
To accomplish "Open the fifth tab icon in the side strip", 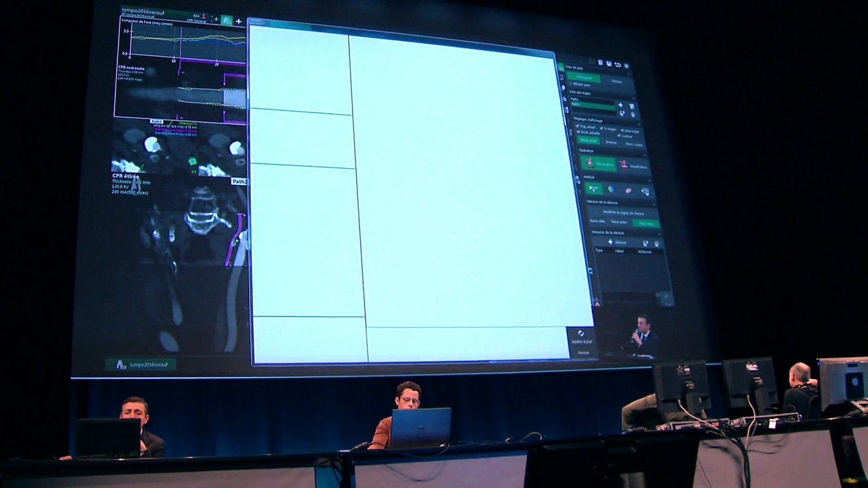I will coord(567,110).
